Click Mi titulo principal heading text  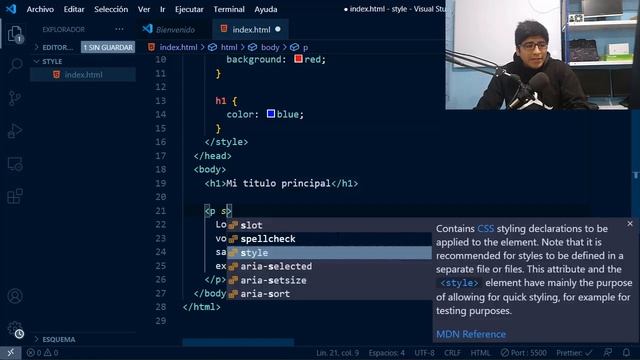tap(278, 183)
